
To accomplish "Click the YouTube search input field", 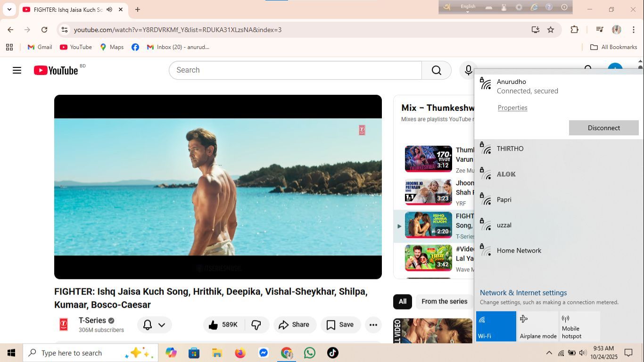I will (295, 70).
